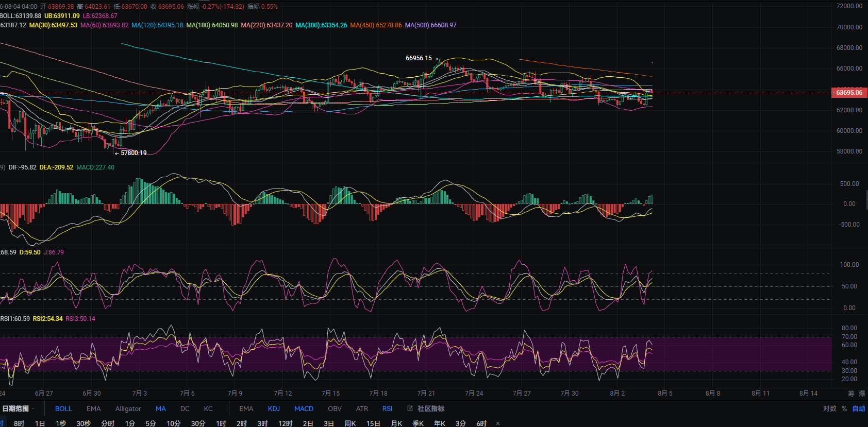Image resolution: width=868 pixels, height=427 pixels.
Task: Select 自动 auto scale mode
Action: pos(859,408)
